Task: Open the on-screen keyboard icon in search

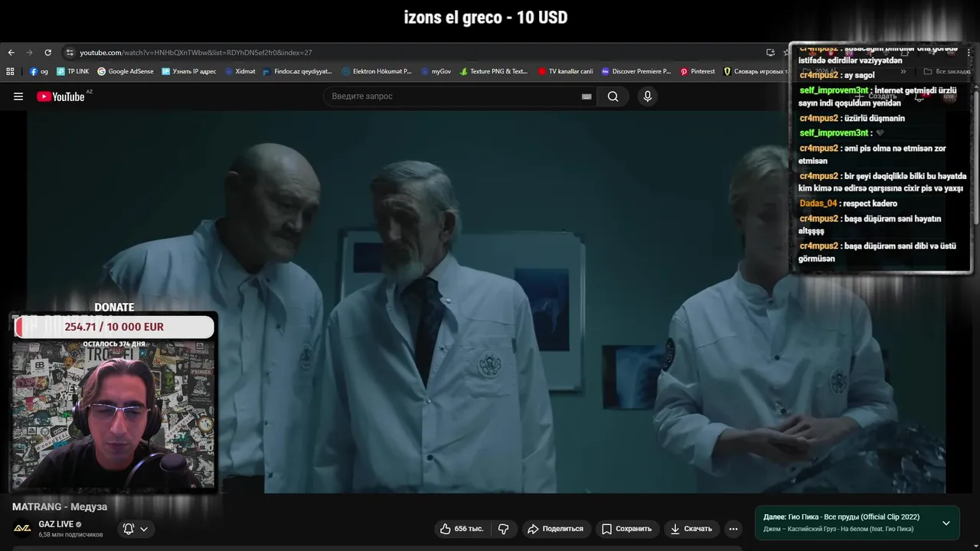Action: click(586, 96)
